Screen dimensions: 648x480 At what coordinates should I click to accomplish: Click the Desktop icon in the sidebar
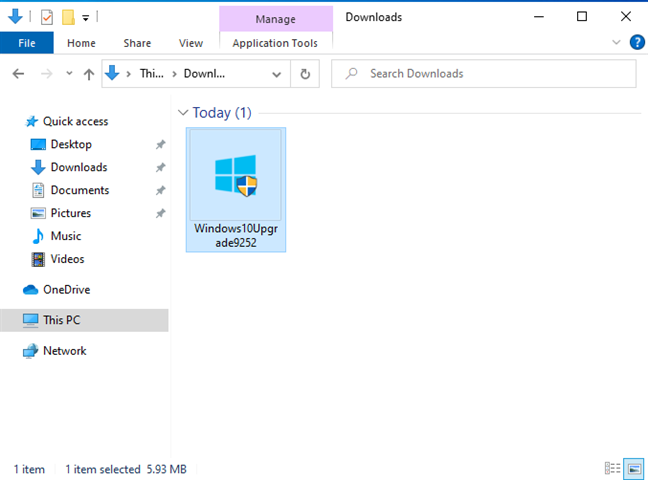pyautogui.click(x=38, y=145)
